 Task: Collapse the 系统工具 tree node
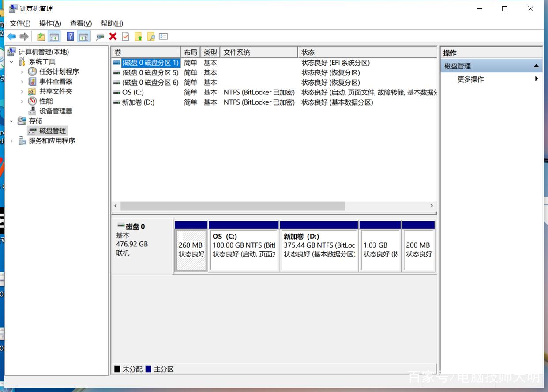[x=12, y=62]
